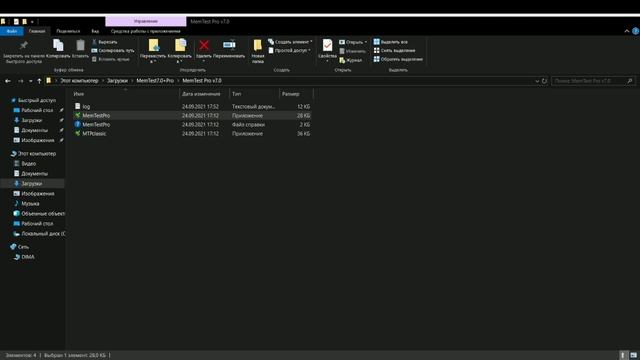Open Видео folder in navigation pane

[x=29, y=164]
